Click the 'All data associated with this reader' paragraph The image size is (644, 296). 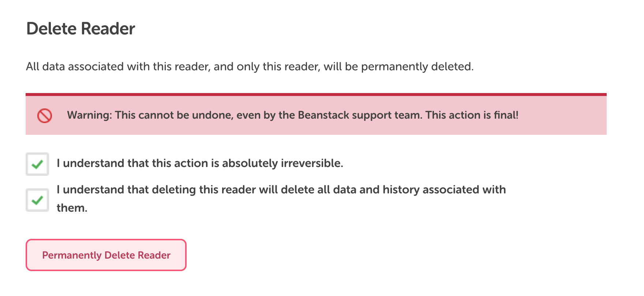pos(250,67)
